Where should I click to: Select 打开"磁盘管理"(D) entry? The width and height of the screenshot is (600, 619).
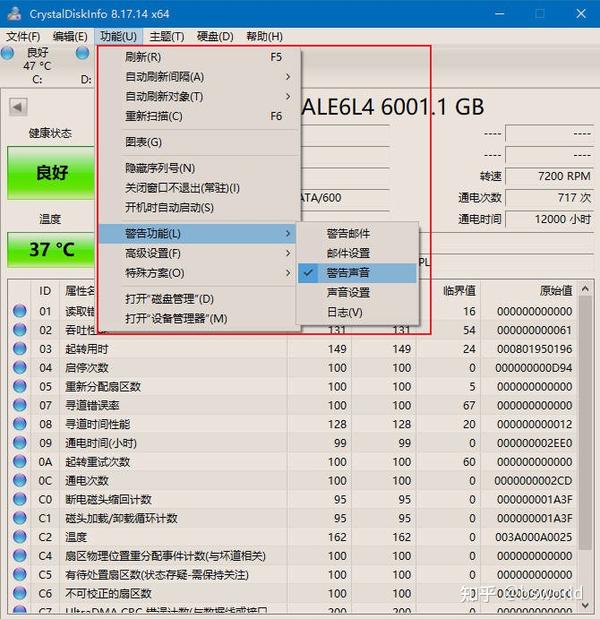pyautogui.click(x=199, y=299)
